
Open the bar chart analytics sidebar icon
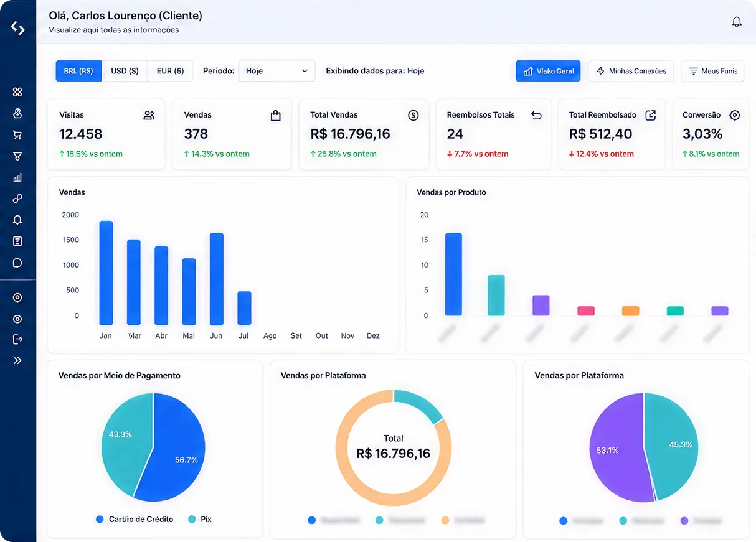point(17,177)
